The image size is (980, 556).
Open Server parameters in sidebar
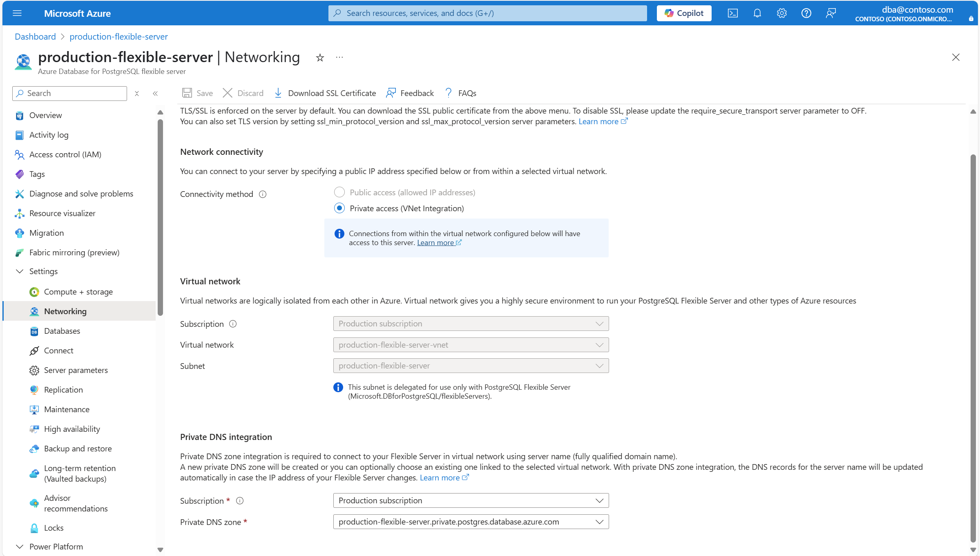point(76,370)
